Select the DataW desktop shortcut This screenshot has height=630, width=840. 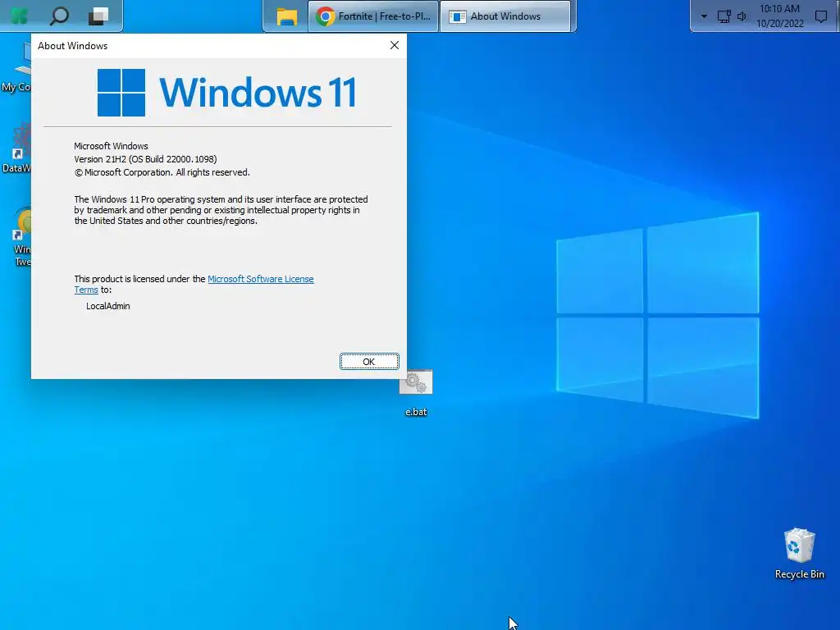tap(16, 148)
